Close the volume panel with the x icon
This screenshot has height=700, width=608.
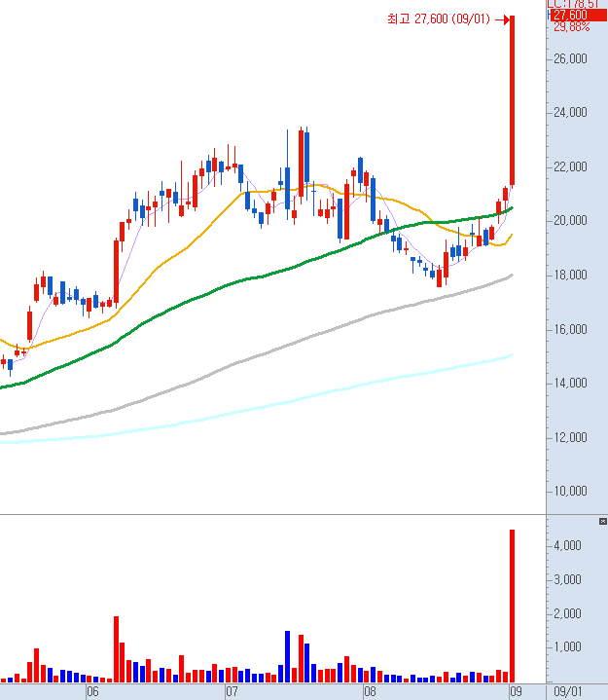602,522
